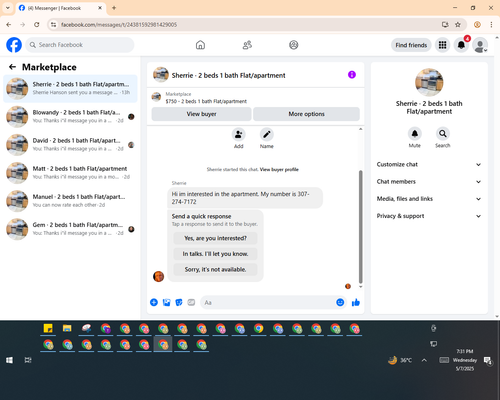Click the attach photo icon in composer
This screenshot has height=400, width=500.
(x=166, y=303)
